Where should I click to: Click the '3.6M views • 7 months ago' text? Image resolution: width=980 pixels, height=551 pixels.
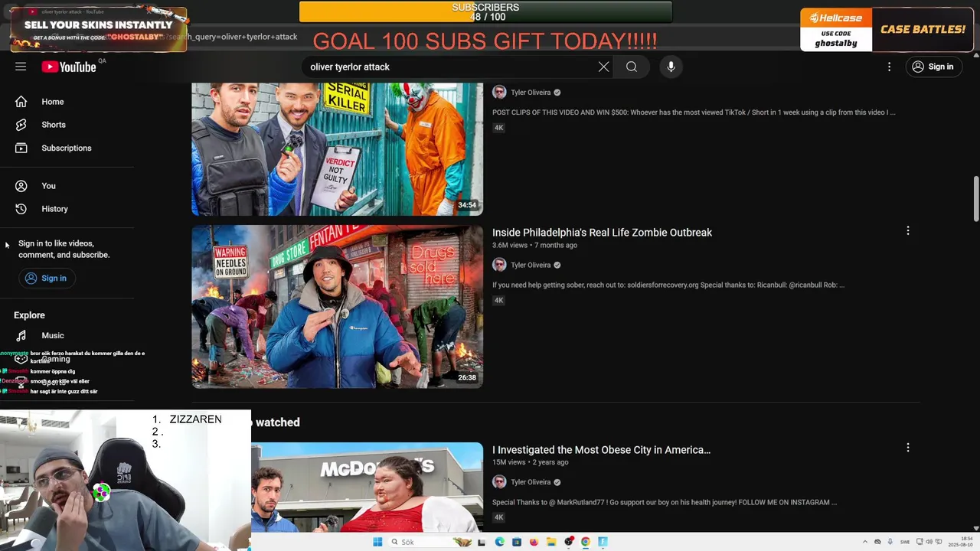[x=534, y=245]
